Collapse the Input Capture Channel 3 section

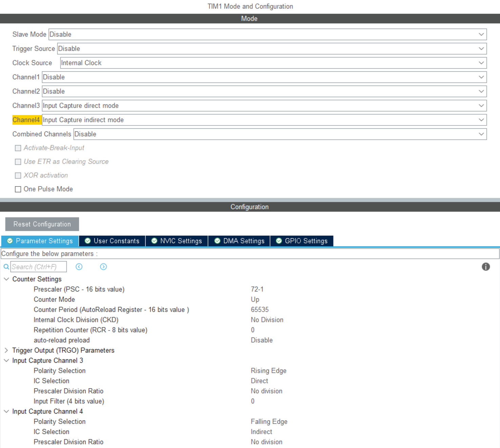(x=6, y=361)
